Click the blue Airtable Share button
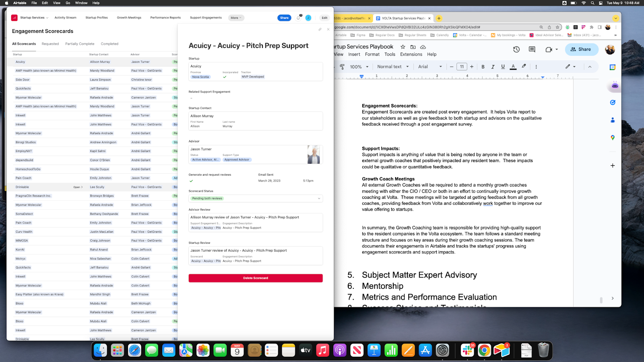Image resolution: width=644 pixels, height=362 pixels. tap(284, 18)
